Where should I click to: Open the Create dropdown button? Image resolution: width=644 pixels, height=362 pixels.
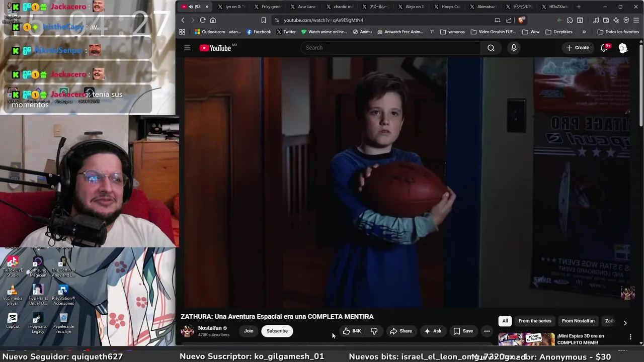(x=577, y=48)
